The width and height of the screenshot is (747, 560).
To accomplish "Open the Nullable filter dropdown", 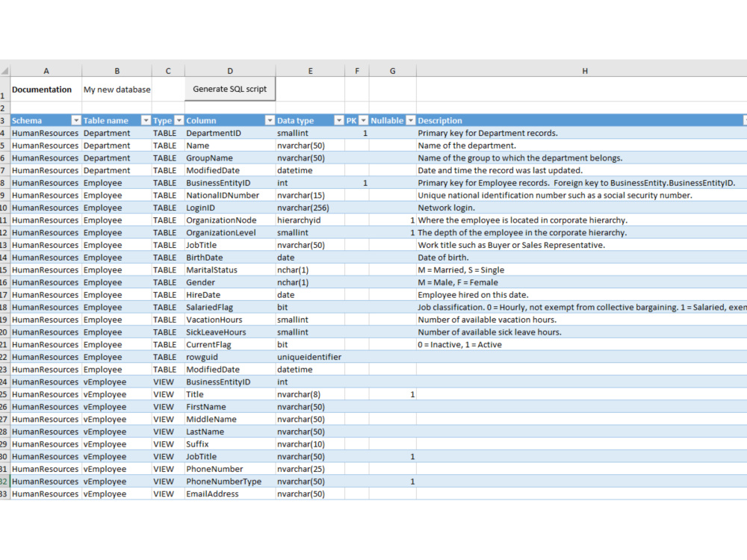I will pyautogui.click(x=411, y=120).
